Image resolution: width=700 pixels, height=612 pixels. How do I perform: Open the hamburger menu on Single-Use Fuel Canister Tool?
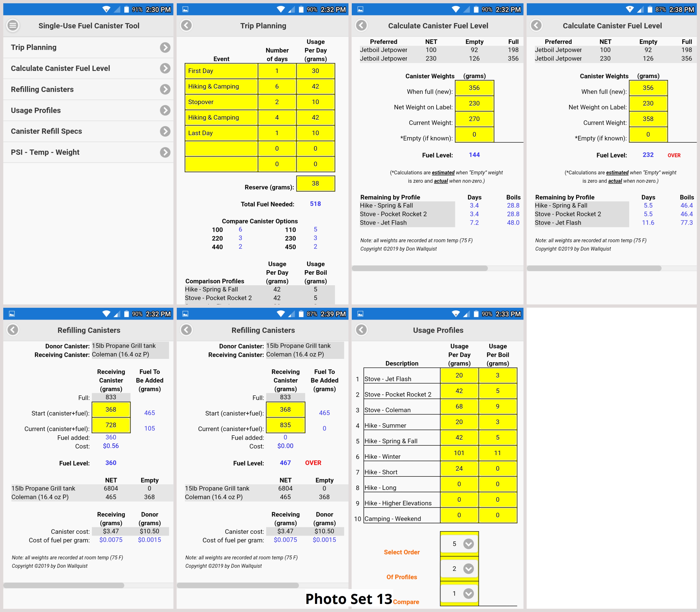(x=13, y=26)
